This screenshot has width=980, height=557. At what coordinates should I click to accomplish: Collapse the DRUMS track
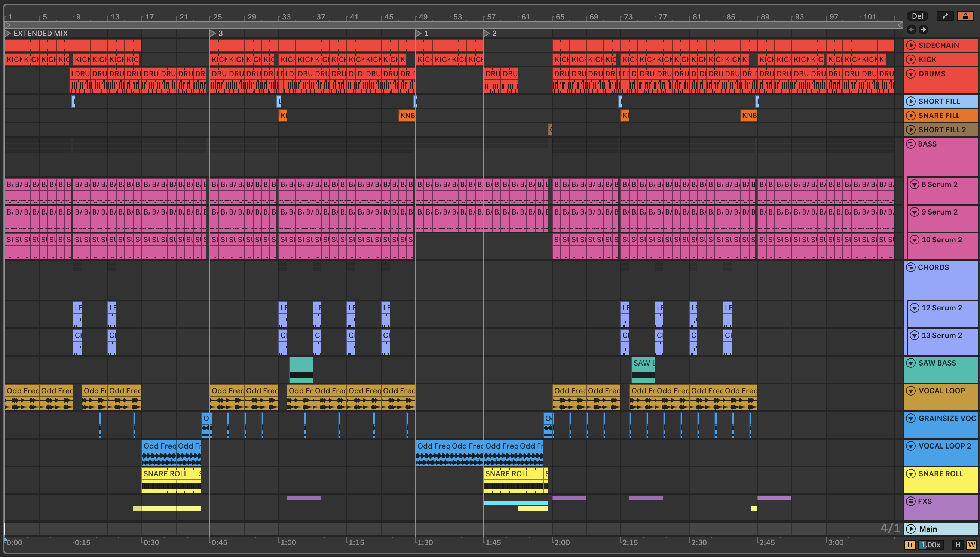pyautogui.click(x=911, y=73)
